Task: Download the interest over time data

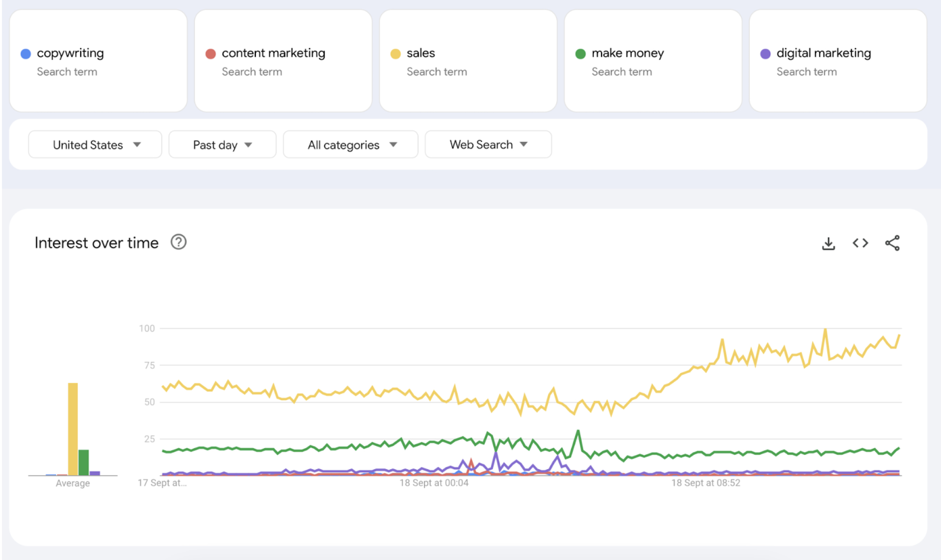Action: (x=828, y=243)
